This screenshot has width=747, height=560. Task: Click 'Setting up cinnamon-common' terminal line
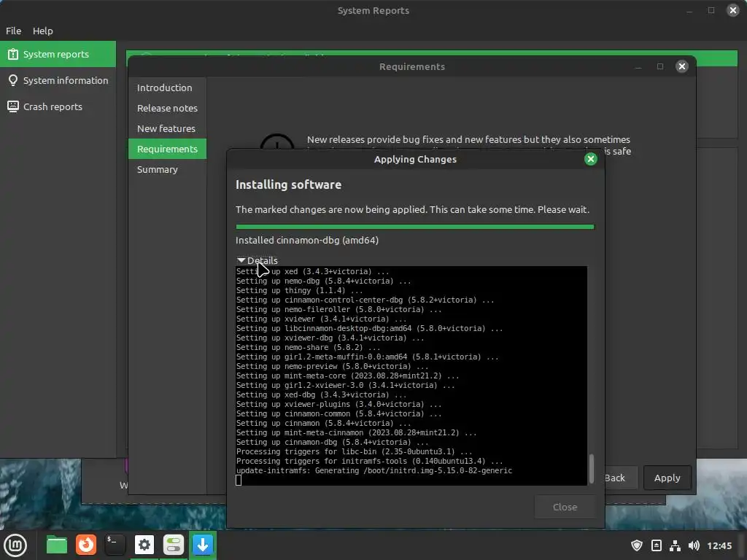[x=338, y=414]
